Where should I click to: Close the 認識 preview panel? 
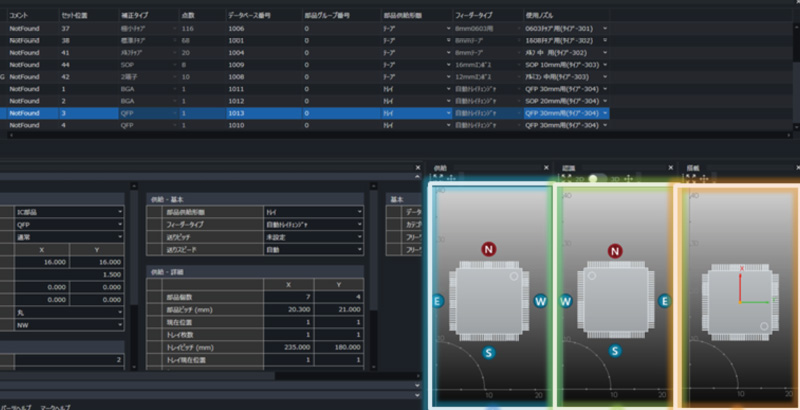(669, 168)
